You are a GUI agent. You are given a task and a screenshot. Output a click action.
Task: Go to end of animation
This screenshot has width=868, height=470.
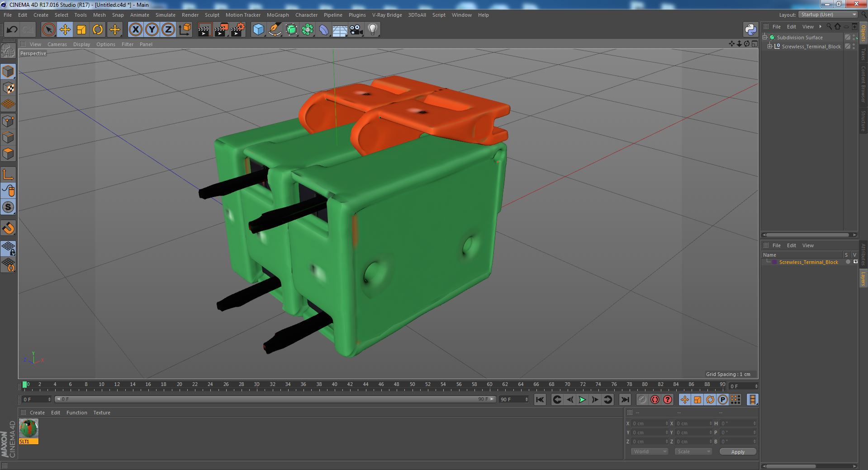[x=625, y=399]
